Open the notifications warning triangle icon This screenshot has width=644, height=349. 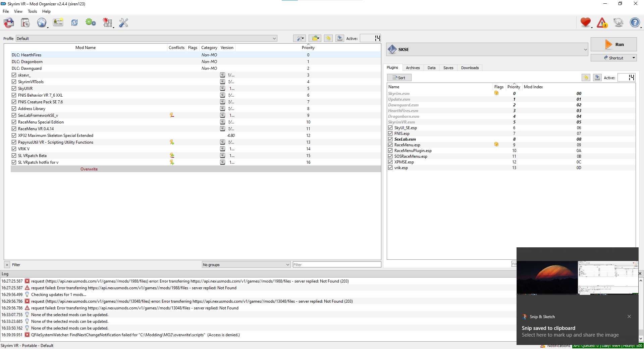point(602,23)
